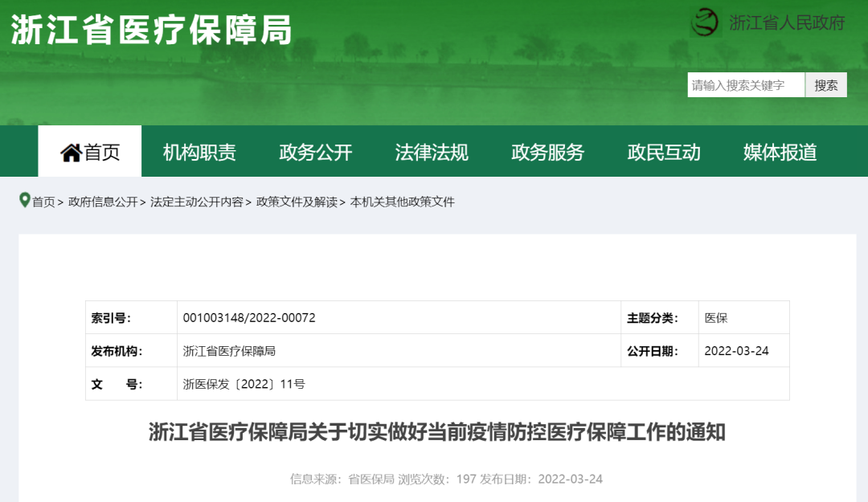Go to 本机关其他政策文件 breadcrumb link
The width and height of the screenshot is (868, 502).
pyautogui.click(x=403, y=202)
